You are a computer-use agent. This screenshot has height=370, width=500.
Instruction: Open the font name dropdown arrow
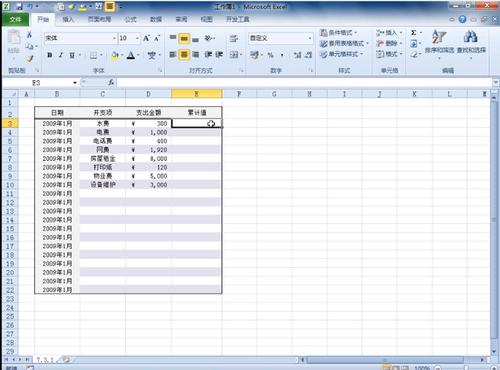pyautogui.click(x=114, y=38)
